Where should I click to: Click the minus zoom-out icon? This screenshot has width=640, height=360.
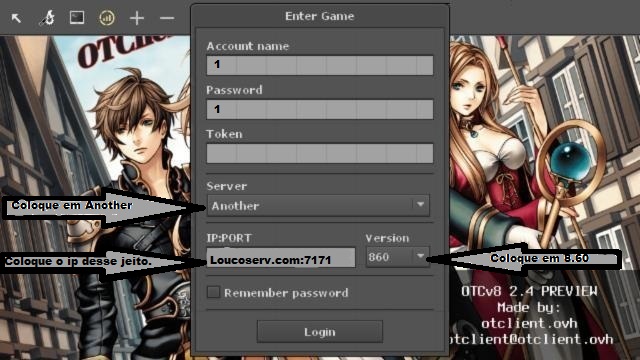(x=167, y=18)
